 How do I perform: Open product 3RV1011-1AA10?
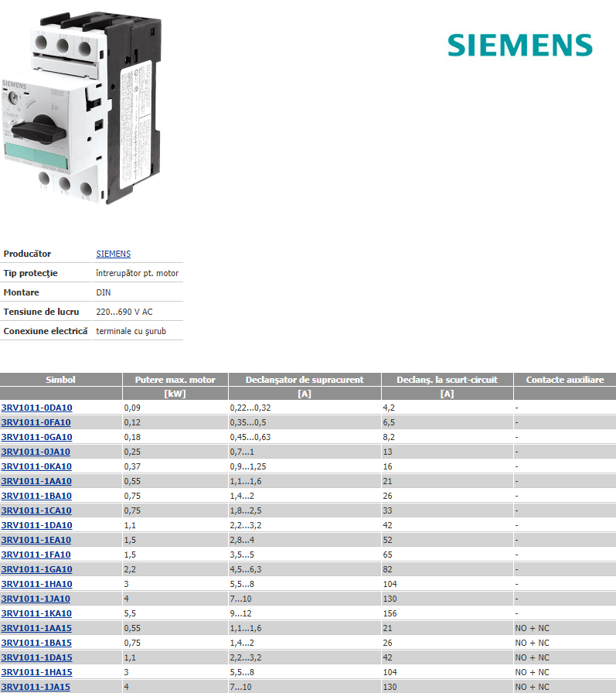(x=36, y=481)
